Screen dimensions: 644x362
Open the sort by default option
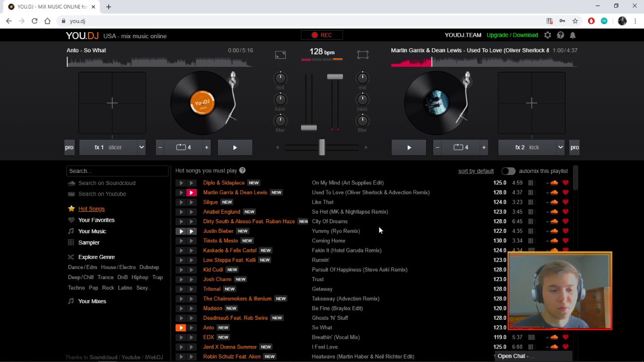pos(476,171)
